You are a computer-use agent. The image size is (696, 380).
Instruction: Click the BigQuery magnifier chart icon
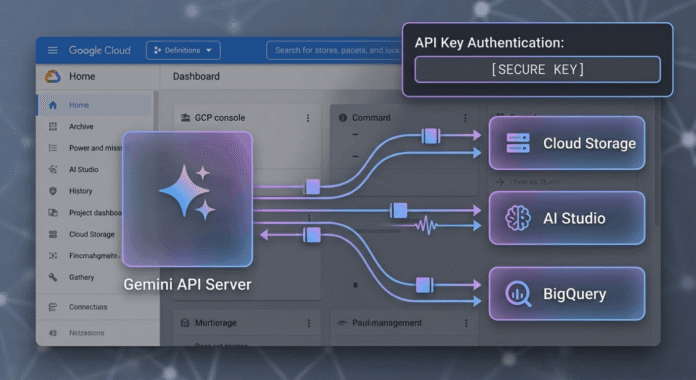[518, 294]
